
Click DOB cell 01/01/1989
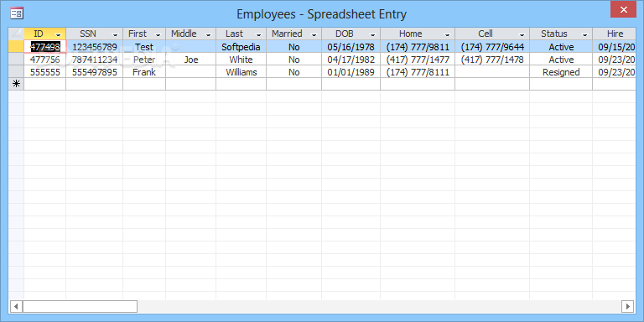tap(351, 72)
